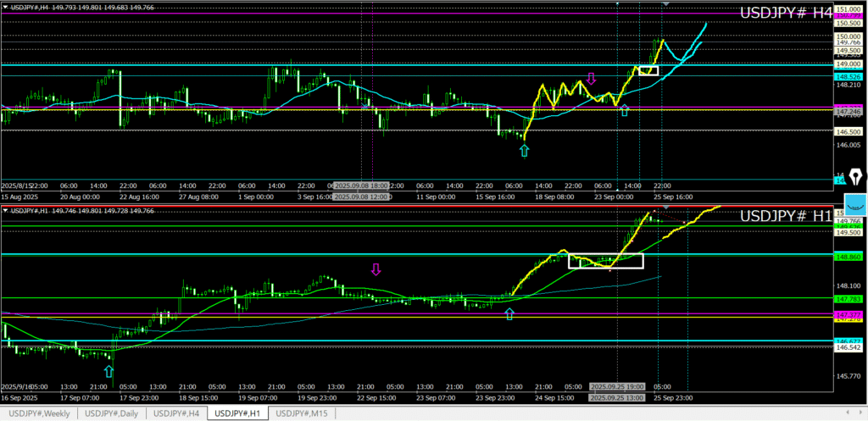The height and width of the screenshot is (421, 868).
Task: Select cyan up arrow under H4 chart's lowest candle
Action: click(x=524, y=150)
